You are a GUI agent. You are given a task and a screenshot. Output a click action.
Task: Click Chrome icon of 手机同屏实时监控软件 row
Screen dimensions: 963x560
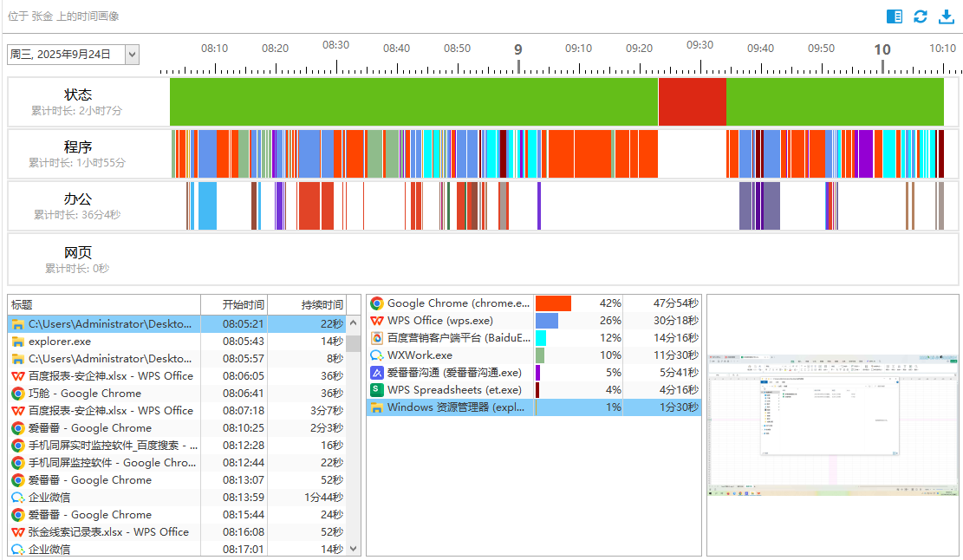click(18, 446)
